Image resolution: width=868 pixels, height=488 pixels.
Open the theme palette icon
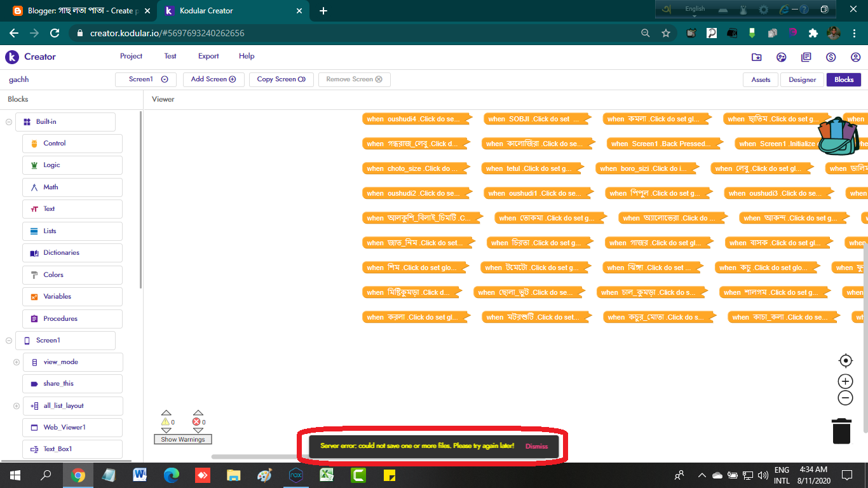(x=781, y=57)
